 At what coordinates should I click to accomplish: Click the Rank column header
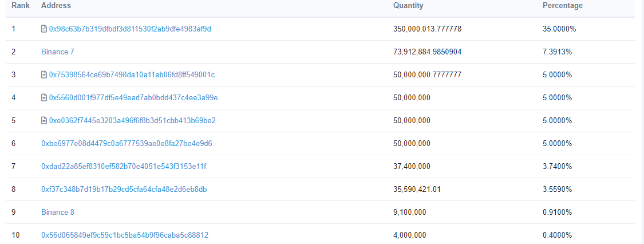(17, 6)
